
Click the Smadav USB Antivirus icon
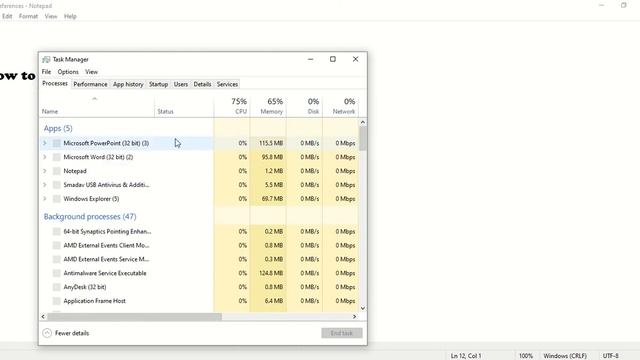tap(57, 185)
